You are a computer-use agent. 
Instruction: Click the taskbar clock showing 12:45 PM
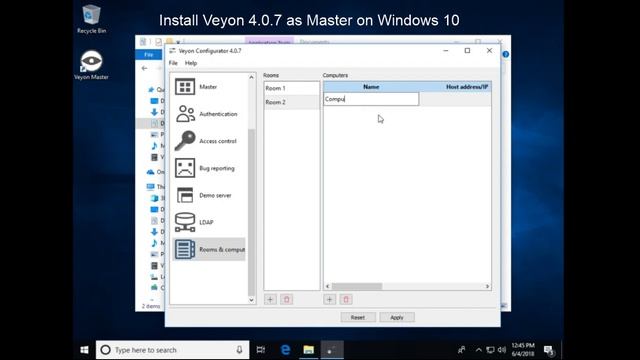[x=523, y=350]
